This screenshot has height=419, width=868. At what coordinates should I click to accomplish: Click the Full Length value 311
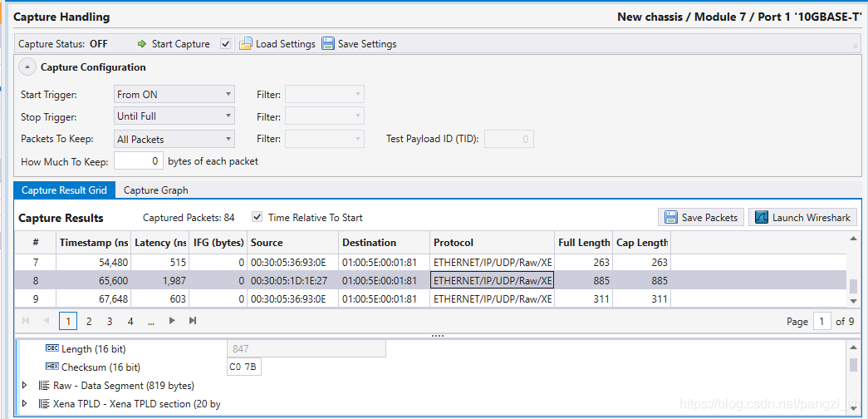[600, 299]
